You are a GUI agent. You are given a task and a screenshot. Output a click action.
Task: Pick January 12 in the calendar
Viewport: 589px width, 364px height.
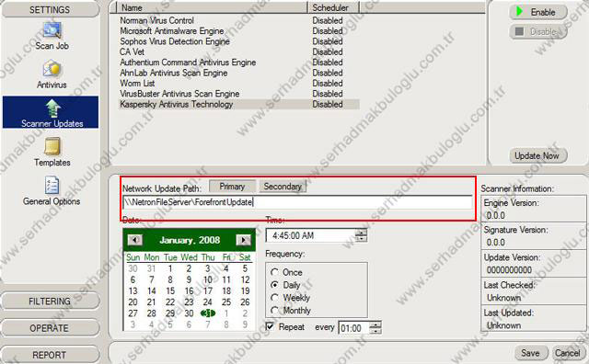(x=245, y=279)
